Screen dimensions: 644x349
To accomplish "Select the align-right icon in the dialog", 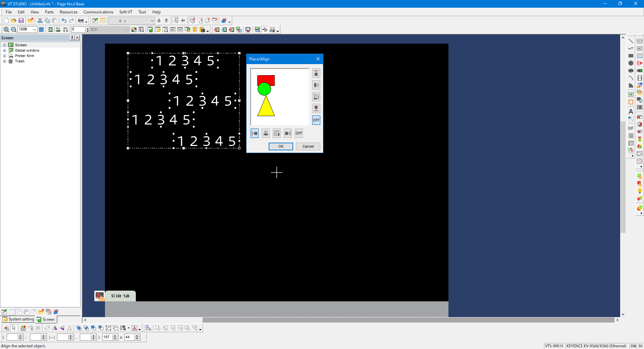I will [288, 134].
